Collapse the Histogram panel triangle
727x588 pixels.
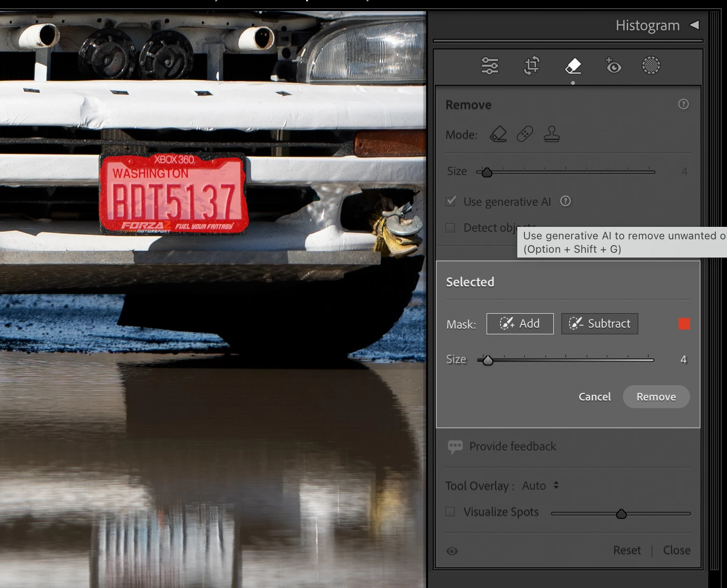pyautogui.click(x=694, y=25)
